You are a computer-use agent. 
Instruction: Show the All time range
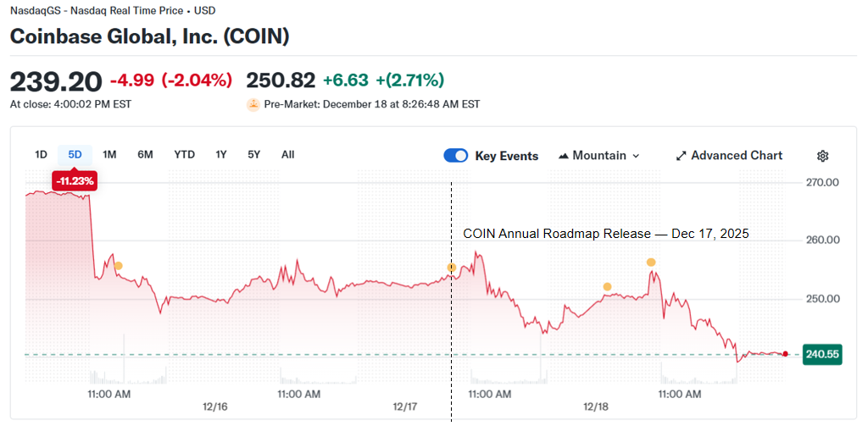[288, 154]
